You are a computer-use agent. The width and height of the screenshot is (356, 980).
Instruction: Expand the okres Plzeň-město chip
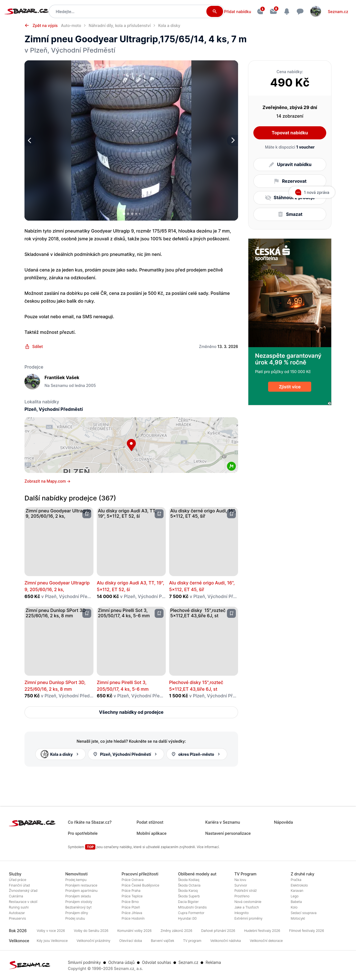tap(197, 754)
